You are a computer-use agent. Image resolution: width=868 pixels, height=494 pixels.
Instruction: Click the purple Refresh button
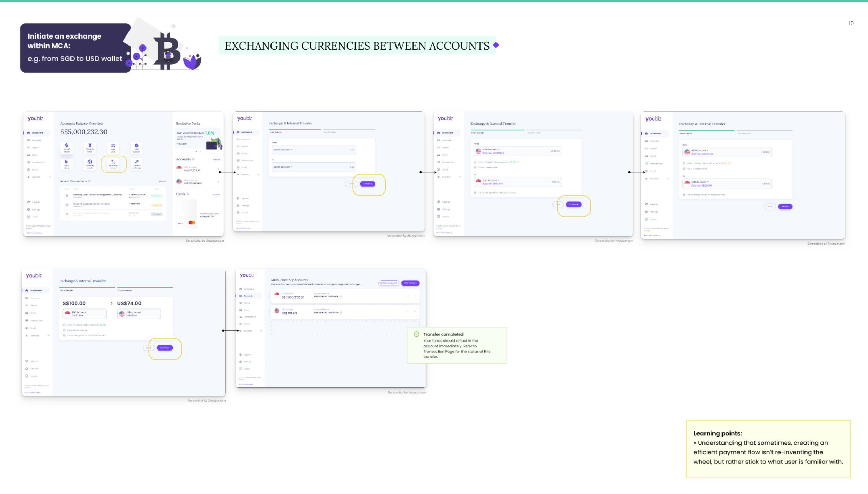click(x=785, y=207)
